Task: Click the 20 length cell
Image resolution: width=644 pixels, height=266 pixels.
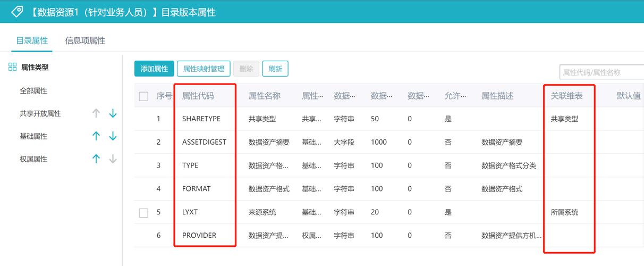Action: point(375,212)
